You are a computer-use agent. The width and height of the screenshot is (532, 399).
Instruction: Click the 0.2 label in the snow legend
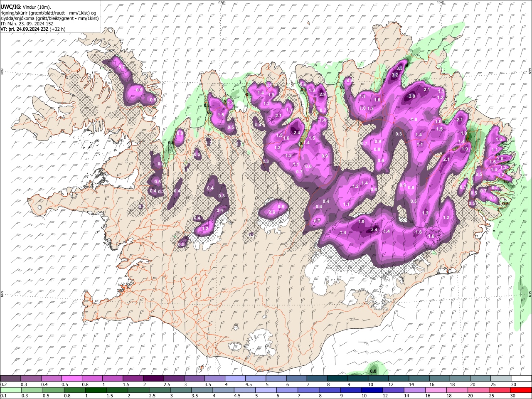click(x=3, y=384)
